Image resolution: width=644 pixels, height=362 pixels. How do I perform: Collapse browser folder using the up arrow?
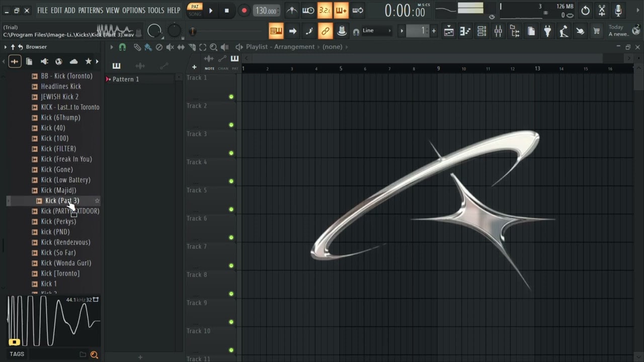pos(13,47)
